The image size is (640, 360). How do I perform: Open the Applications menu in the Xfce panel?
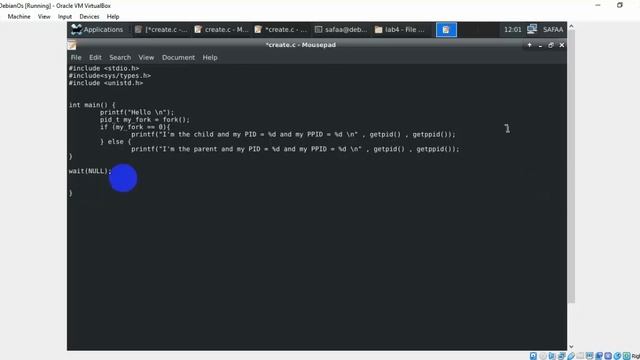coord(98,29)
